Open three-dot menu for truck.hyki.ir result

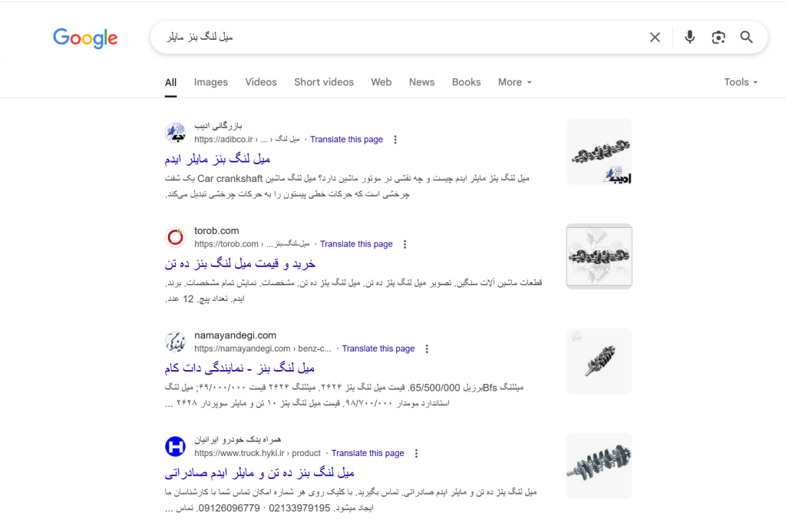coord(416,453)
